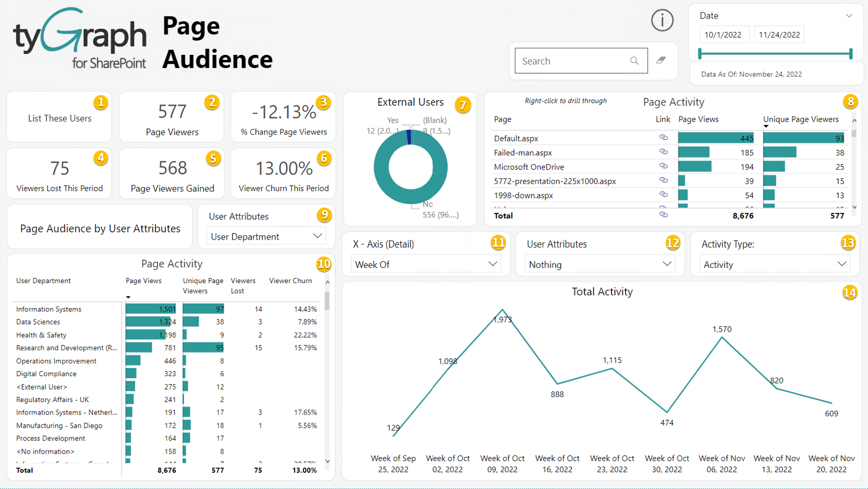Click the yellow help badge number 14
The image size is (868, 489).
[849, 293]
